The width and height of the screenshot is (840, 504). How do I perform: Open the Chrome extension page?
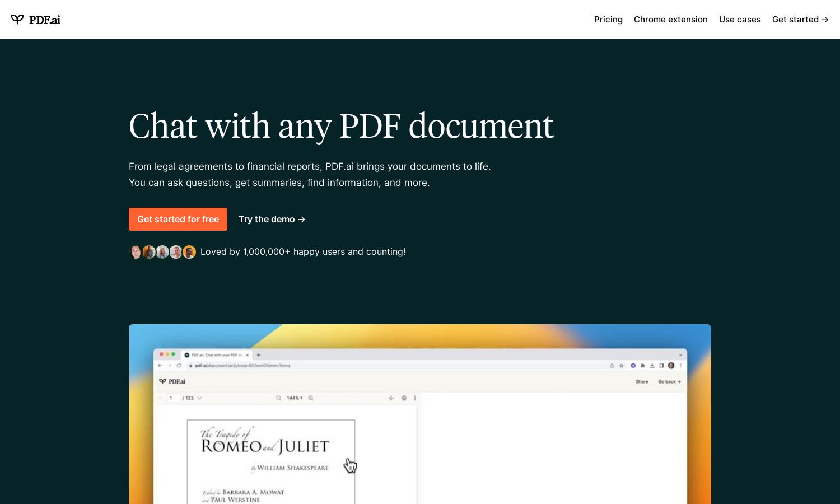coord(670,20)
